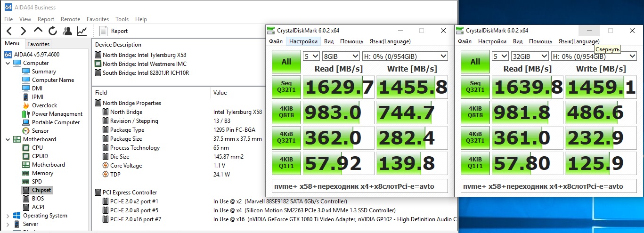Switch to the Menu tab
This screenshot has width=644, height=233.
point(12,44)
